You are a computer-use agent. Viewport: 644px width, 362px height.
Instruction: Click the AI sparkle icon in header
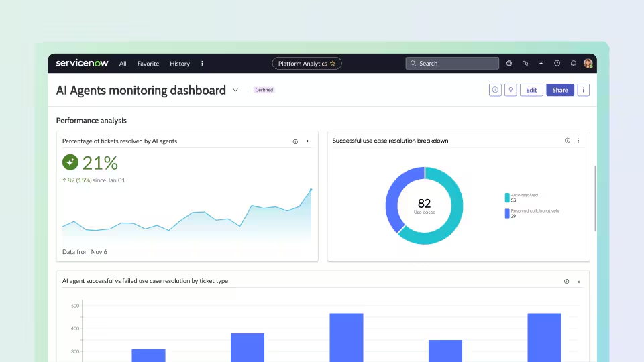541,63
